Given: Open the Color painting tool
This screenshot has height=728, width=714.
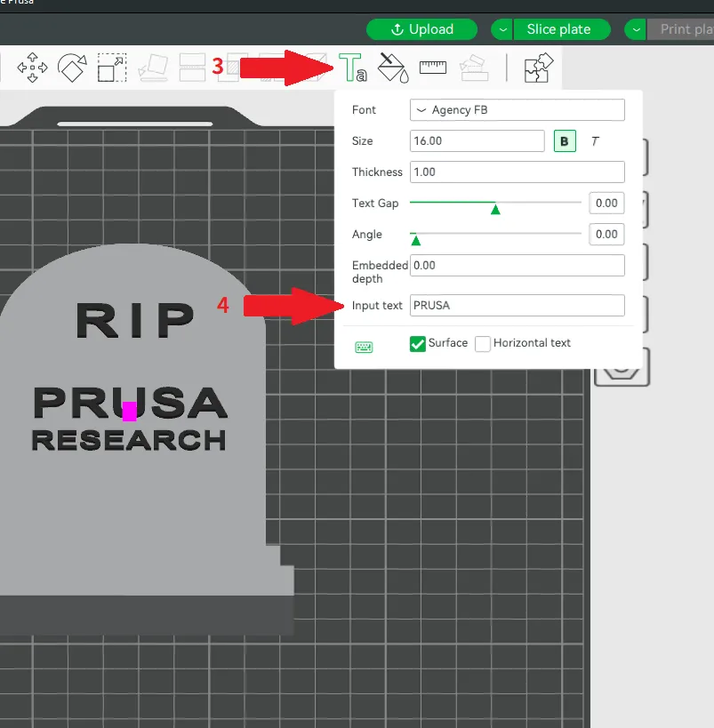Looking at the screenshot, I should (393, 68).
